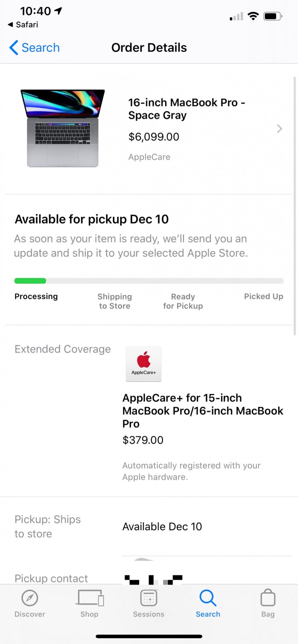Select the Discover tab label
This screenshot has width=298, height=644.
tap(30, 614)
